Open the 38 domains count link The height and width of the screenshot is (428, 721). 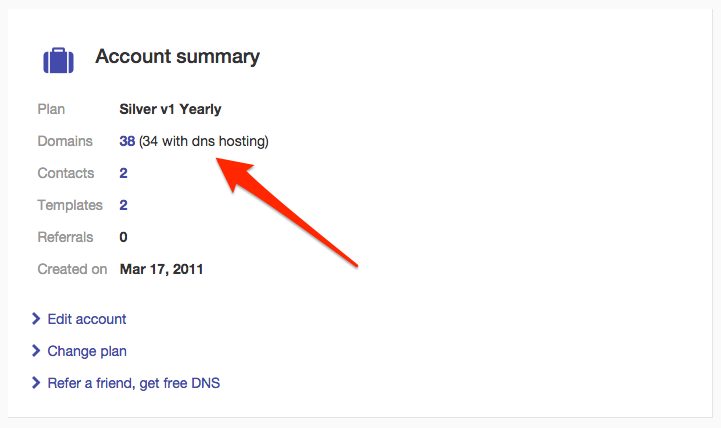pyautogui.click(x=127, y=141)
